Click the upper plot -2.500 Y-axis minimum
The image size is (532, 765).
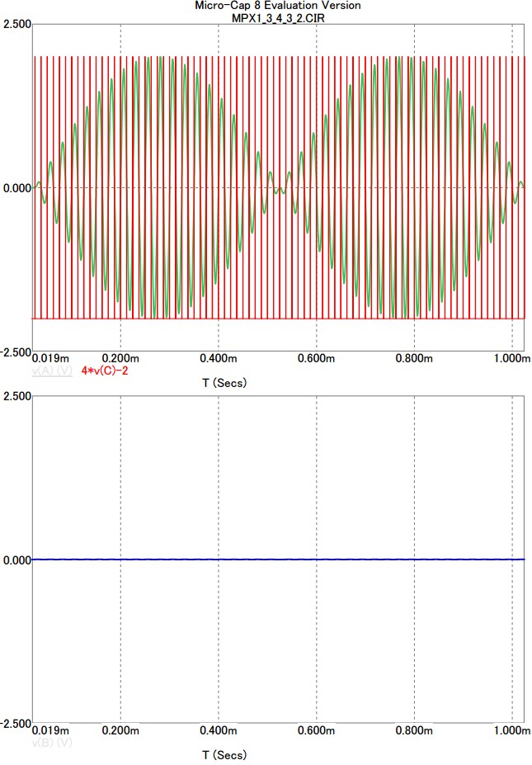click(14, 352)
